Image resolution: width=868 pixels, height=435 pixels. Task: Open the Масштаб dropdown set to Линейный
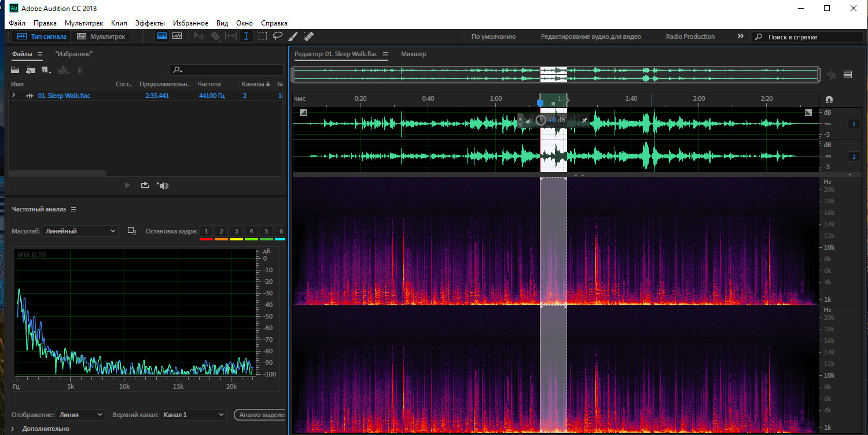(80, 231)
